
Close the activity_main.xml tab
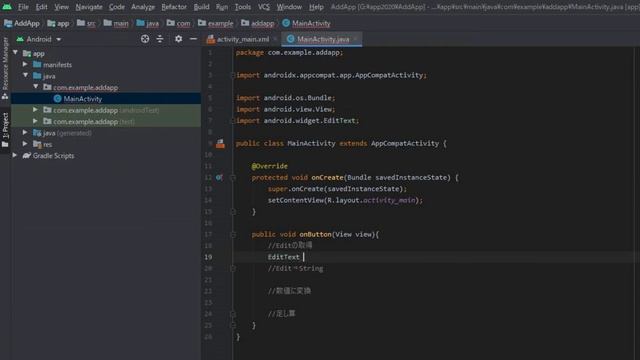pyautogui.click(x=276, y=39)
